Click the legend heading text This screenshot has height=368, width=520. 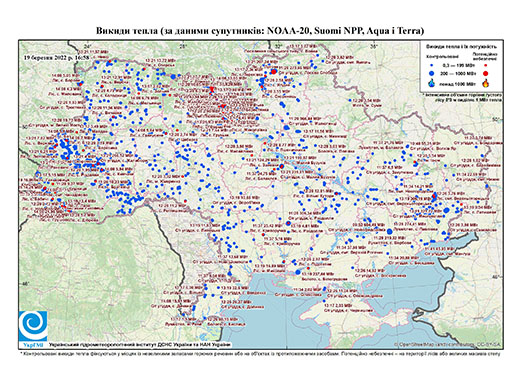(462, 46)
